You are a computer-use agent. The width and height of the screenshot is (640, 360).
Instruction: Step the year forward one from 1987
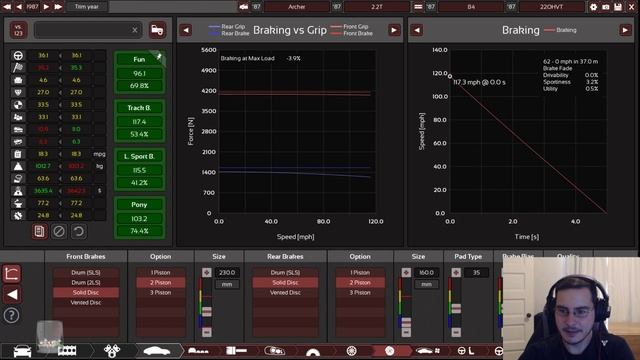pos(46,7)
